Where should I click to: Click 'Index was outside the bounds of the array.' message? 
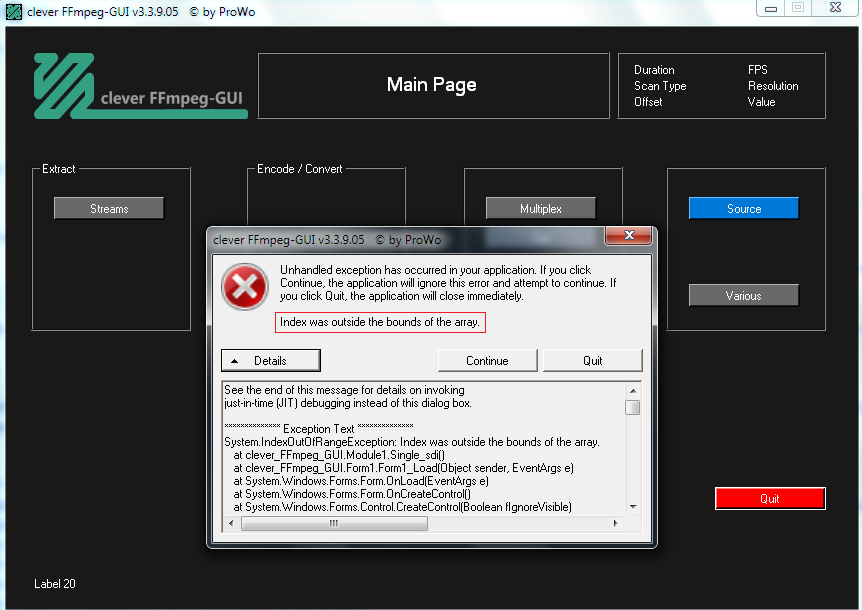tap(380, 322)
